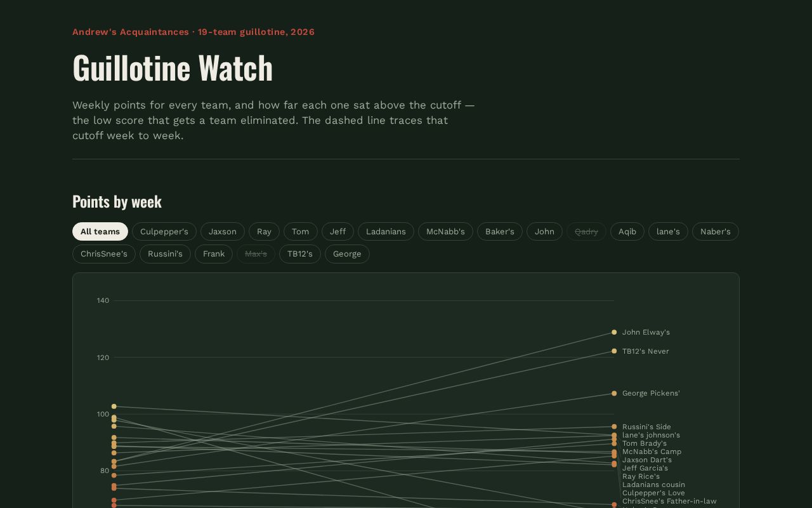Select the John team chip
Image resolution: width=812 pixels, height=508 pixels.
click(x=544, y=232)
